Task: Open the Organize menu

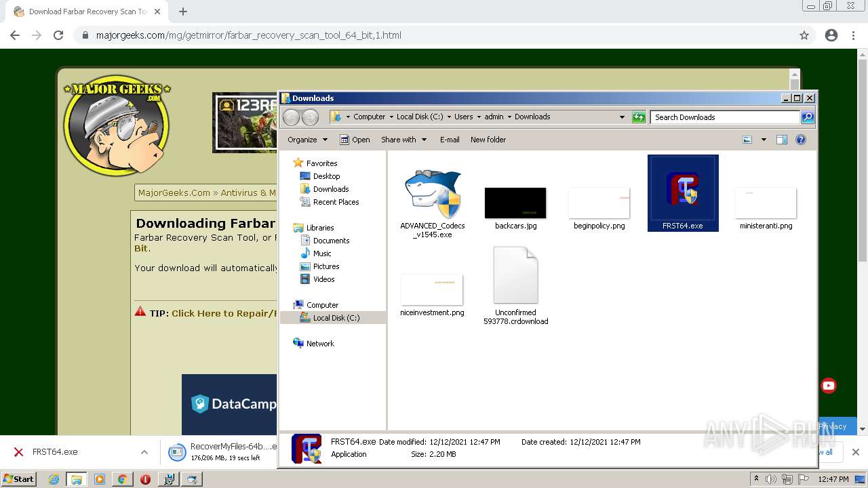Action: [307, 140]
